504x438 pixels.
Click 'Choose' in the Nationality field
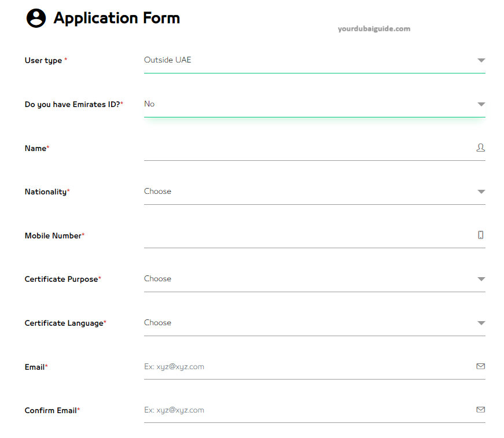[157, 191]
